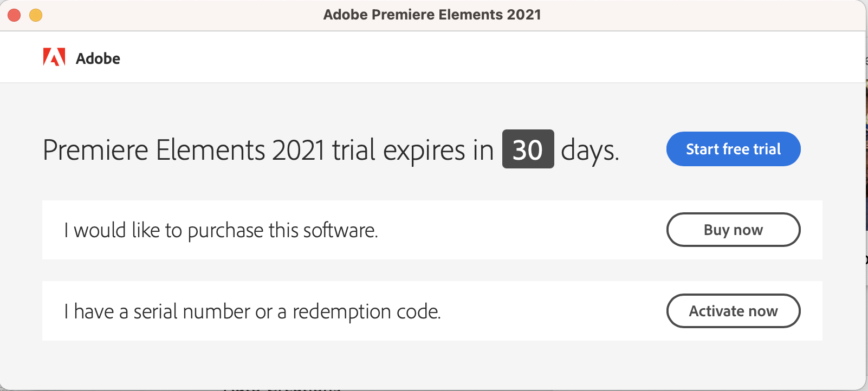Click the gray gap between the two rows

433,270
